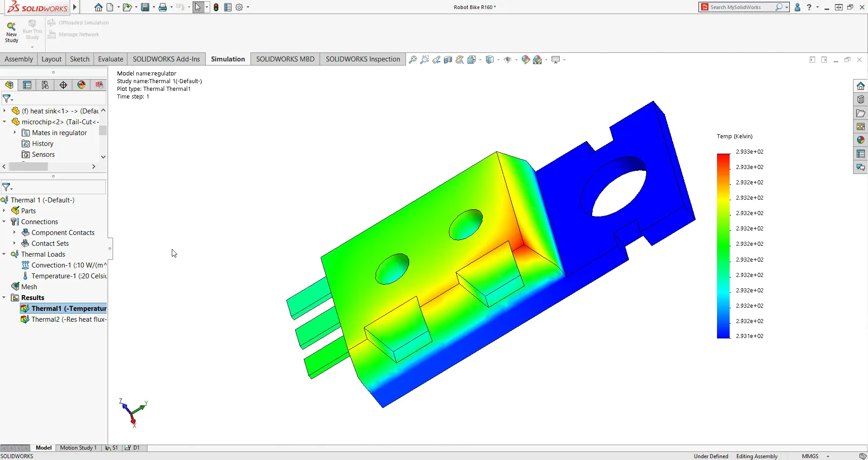
Task: Click the temperature color legend bar
Action: click(723, 246)
